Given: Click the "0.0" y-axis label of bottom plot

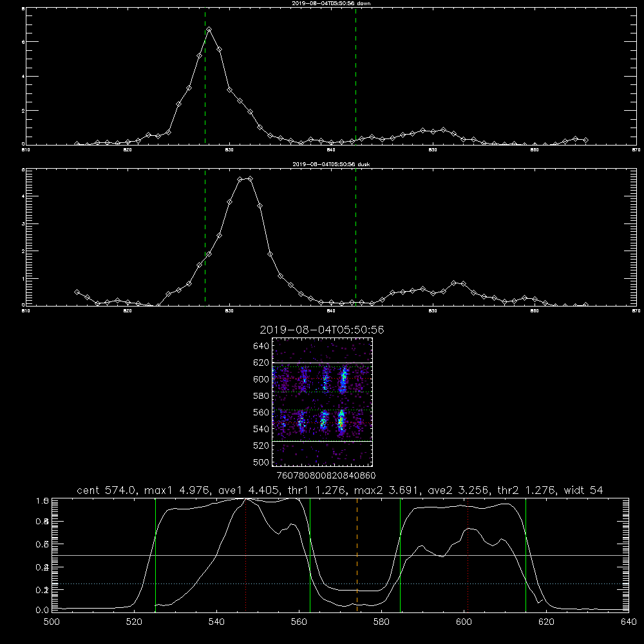Looking at the screenshot, I should pyautogui.click(x=42, y=610).
